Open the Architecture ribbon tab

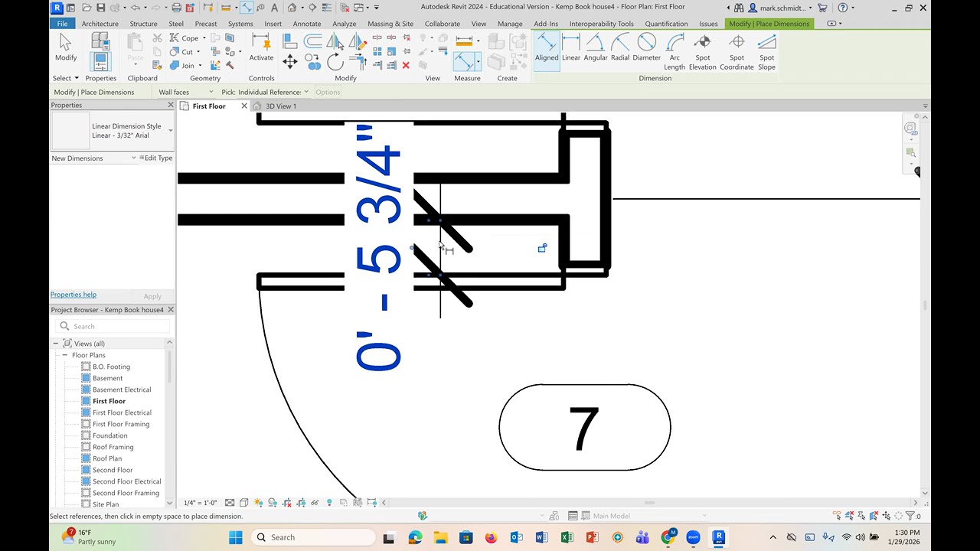point(100,24)
